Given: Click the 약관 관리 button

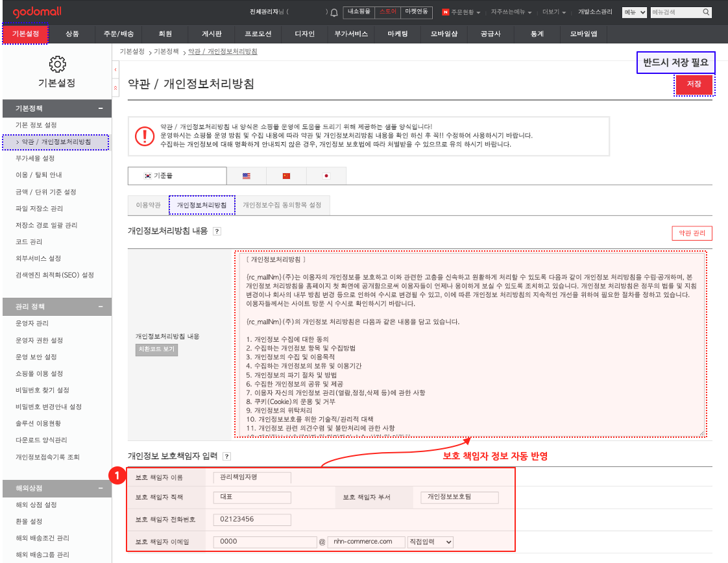Looking at the screenshot, I should click(692, 234).
